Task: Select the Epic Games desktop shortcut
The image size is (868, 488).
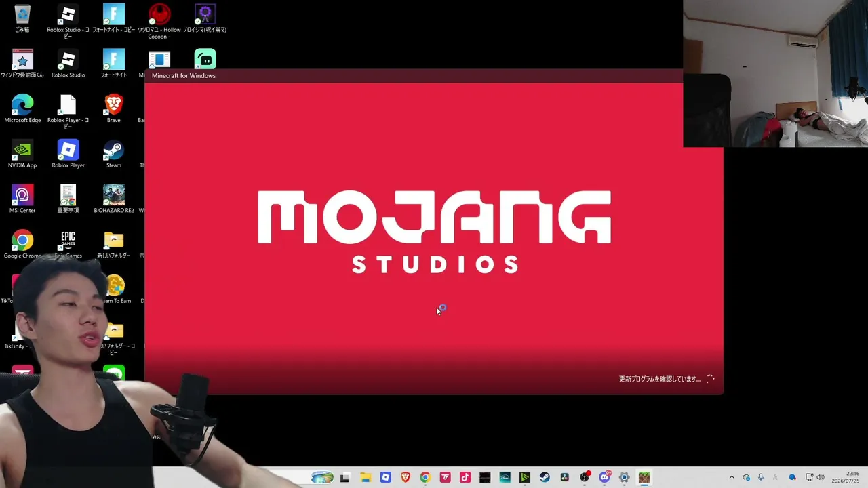Action: [x=68, y=245]
